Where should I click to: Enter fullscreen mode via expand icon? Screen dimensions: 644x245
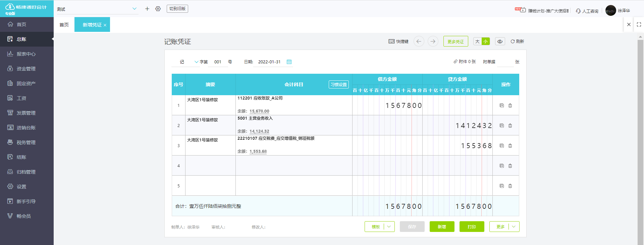639,24
